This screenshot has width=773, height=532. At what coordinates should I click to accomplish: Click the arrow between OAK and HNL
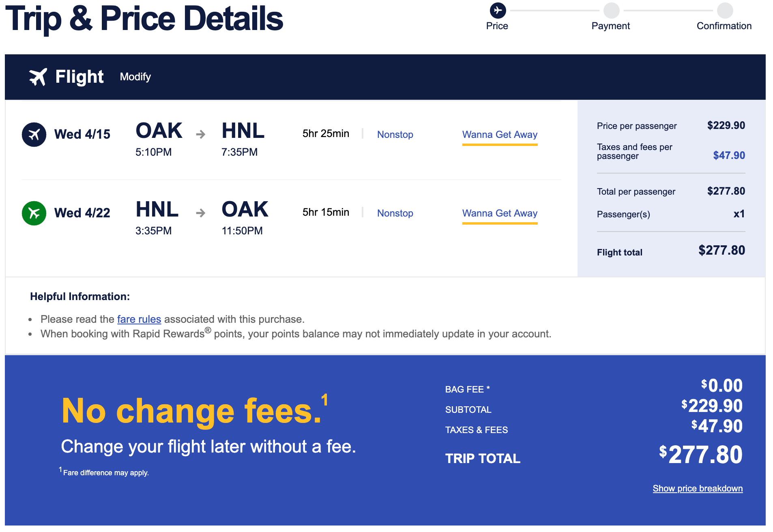click(201, 134)
